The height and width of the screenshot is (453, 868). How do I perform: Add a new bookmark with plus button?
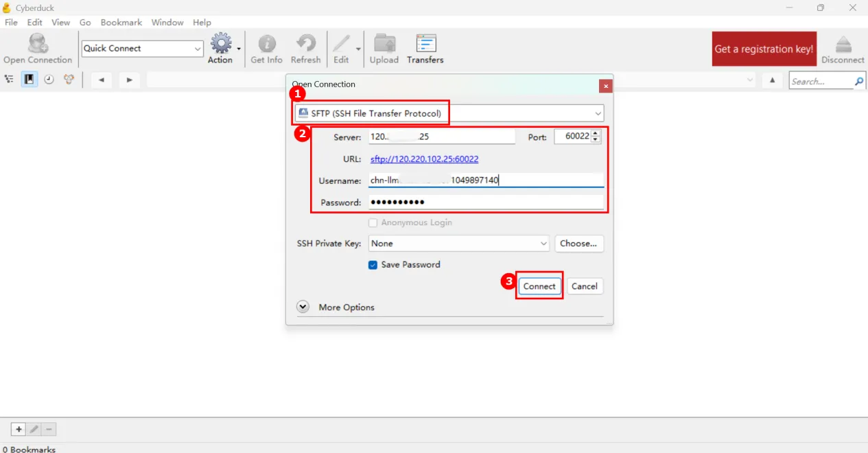[19, 430]
